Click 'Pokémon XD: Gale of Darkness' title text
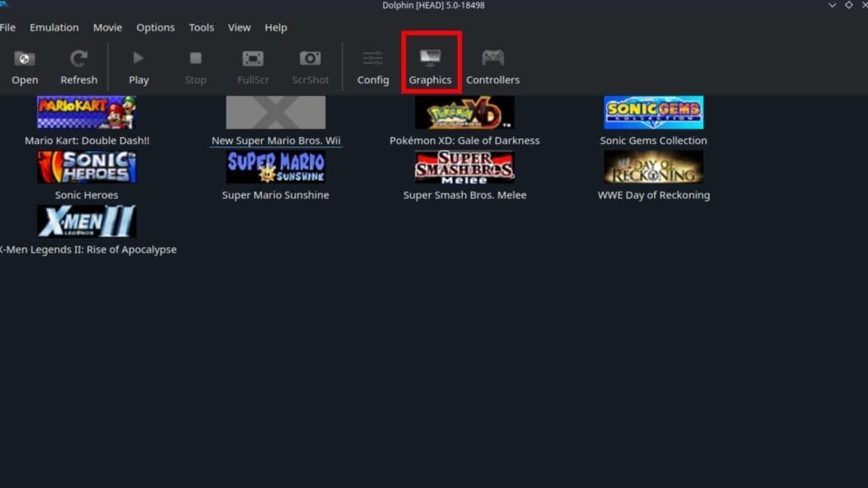 (465, 141)
